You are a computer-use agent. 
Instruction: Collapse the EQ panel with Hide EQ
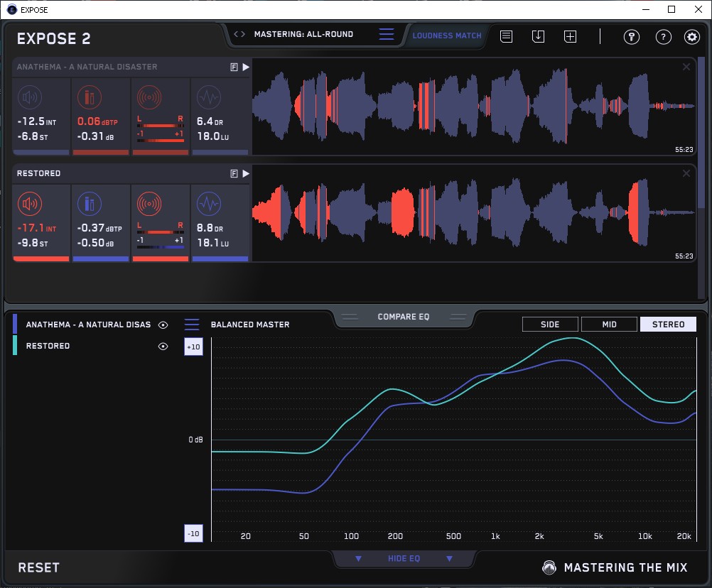[x=404, y=559]
